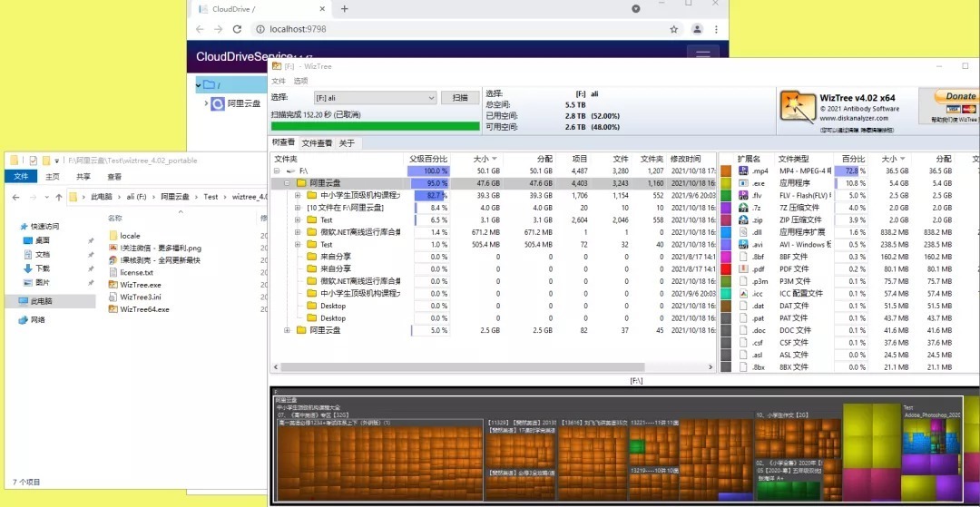This screenshot has height=507, width=980.
Task: Click the yellow .exe color swatch
Action: (x=726, y=183)
